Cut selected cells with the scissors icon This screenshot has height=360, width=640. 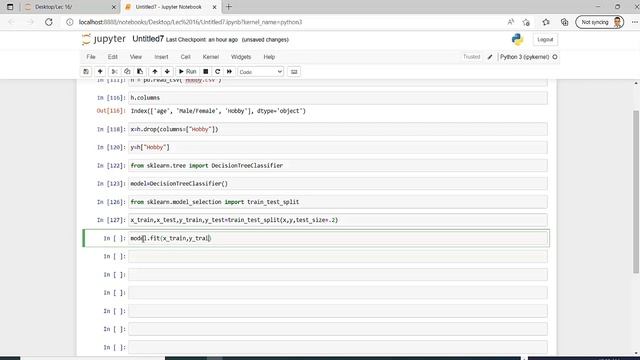coord(115,71)
